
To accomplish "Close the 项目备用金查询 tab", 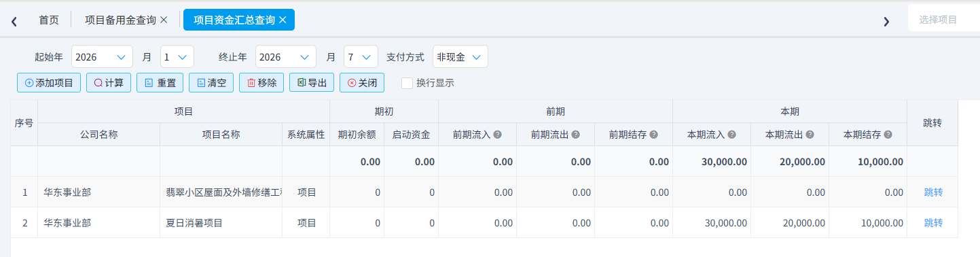I will tap(163, 20).
